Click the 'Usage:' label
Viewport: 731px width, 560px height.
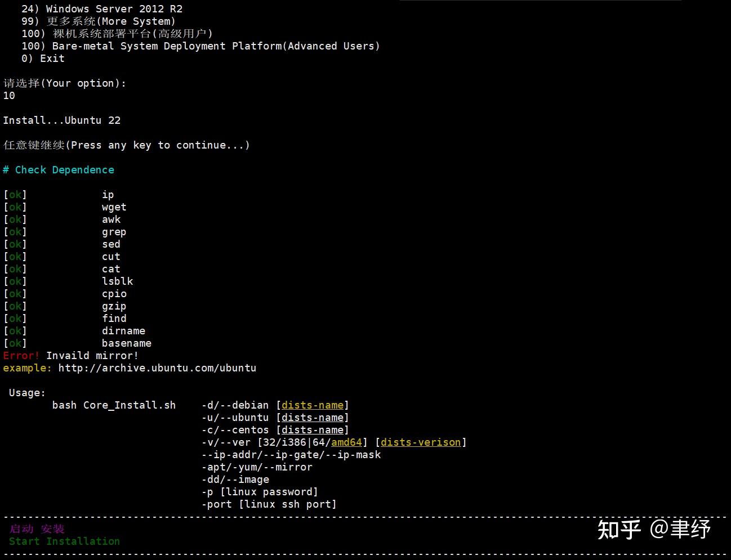click(x=28, y=393)
